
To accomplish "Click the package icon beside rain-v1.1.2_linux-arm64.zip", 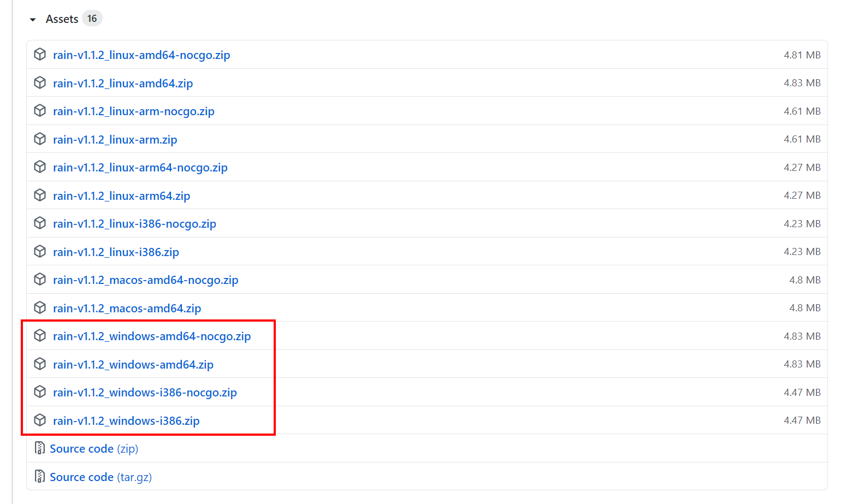I will [x=40, y=194].
